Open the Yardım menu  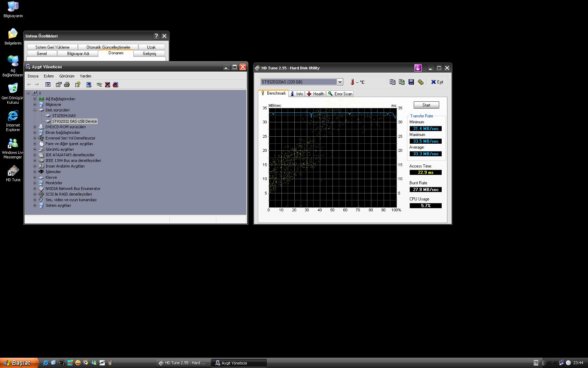85,76
